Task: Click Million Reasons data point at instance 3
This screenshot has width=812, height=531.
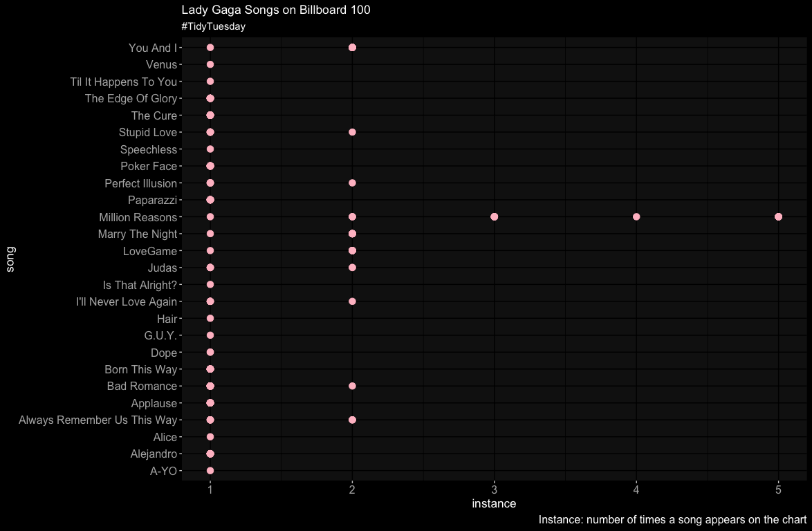Action: click(x=494, y=217)
